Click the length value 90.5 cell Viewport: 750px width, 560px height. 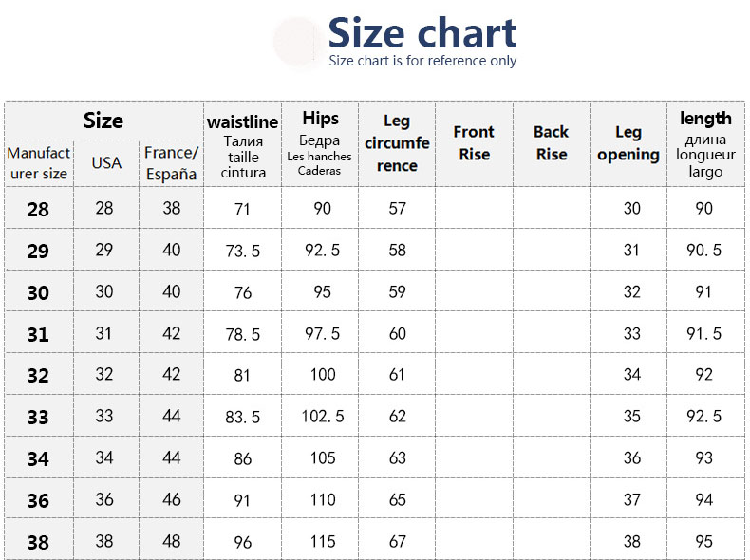[704, 251]
